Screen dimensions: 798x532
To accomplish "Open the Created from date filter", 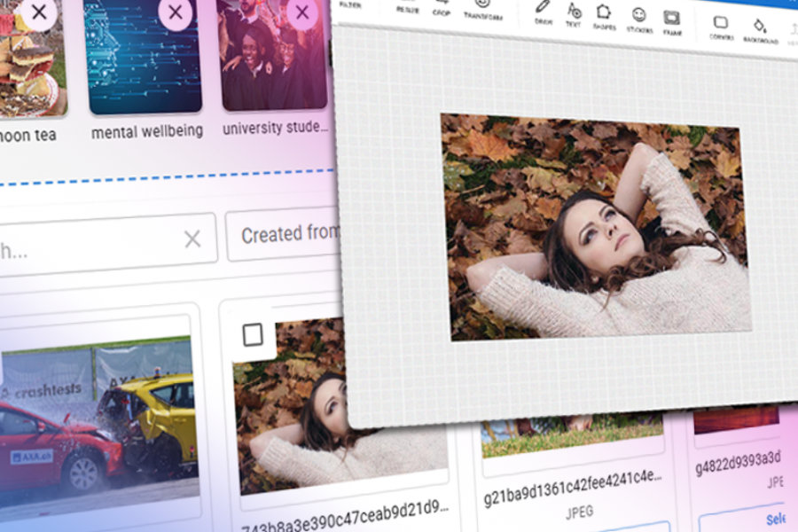I will pyautogui.click(x=284, y=234).
